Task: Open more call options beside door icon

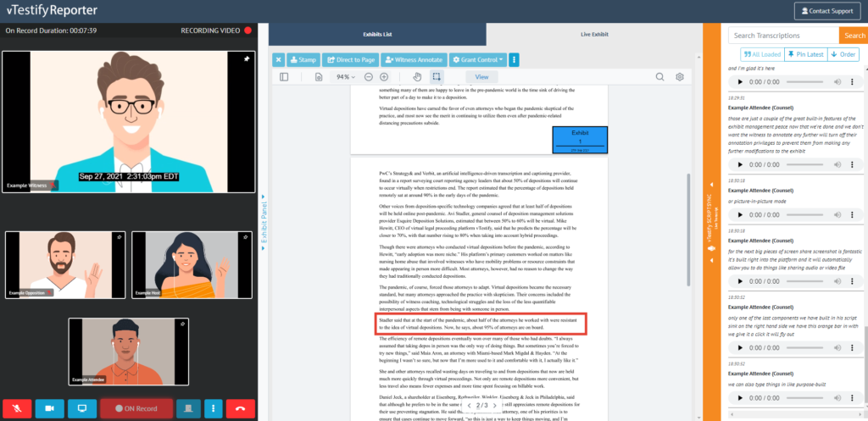Action: (213, 409)
